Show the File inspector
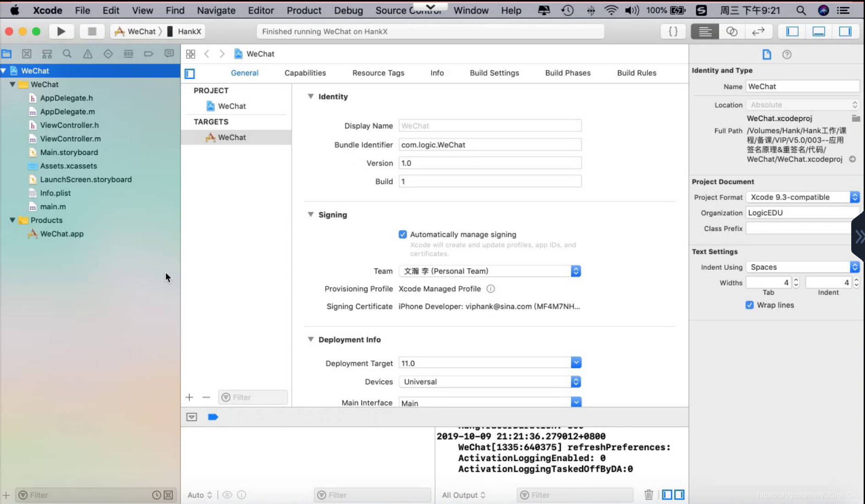This screenshot has width=865, height=504. tap(766, 55)
